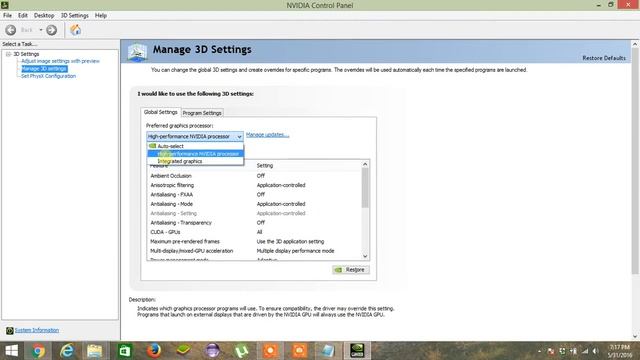The image size is (640, 360).
Task: Select the Antialiasing - Mode row
Action: point(254,204)
